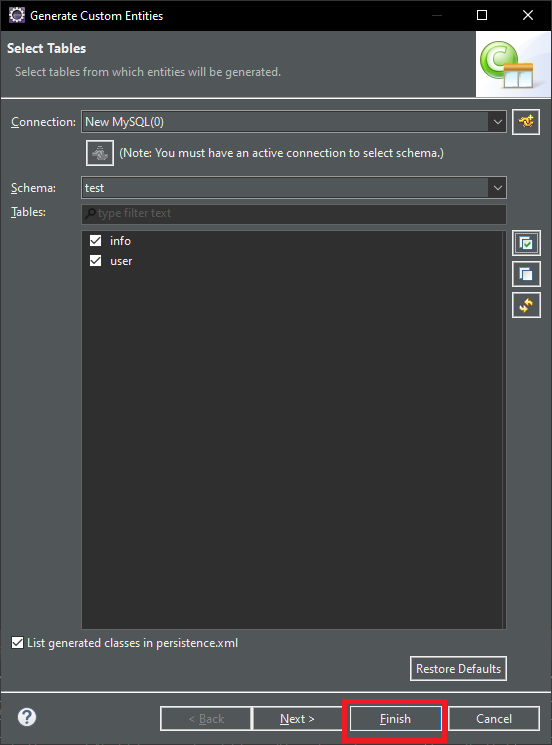The width and height of the screenshot is (552, 745).
Task: Open the New MySQL(0) connection combo box
Action: [294, 122]
